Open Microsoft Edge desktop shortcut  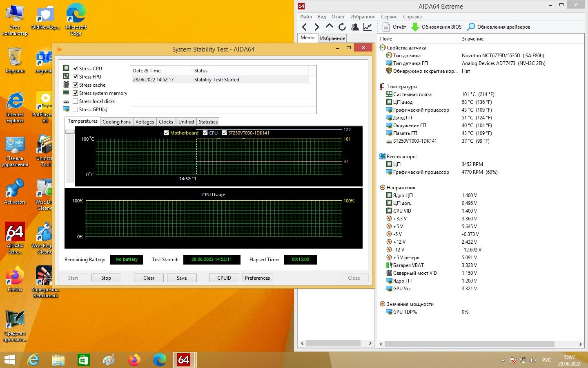point(76,20)
